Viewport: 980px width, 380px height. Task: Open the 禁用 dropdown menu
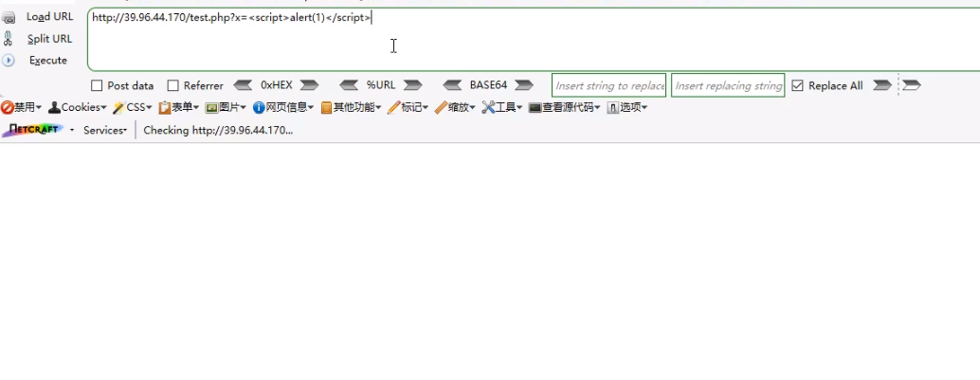[22, 107]
